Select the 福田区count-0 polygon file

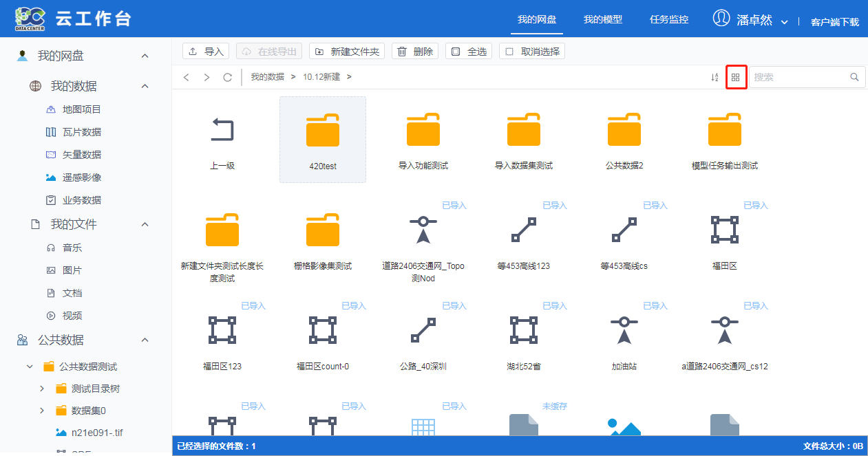tap(323, 330)
